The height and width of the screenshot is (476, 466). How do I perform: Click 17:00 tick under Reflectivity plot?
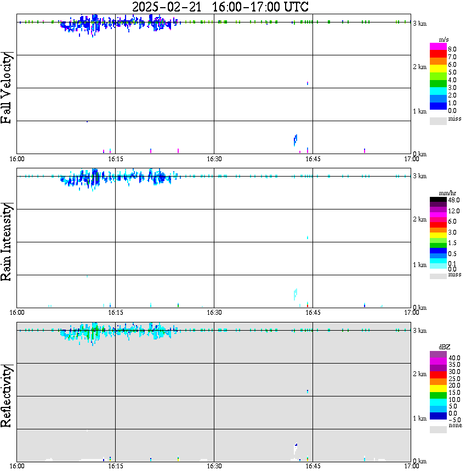point(411,466)
